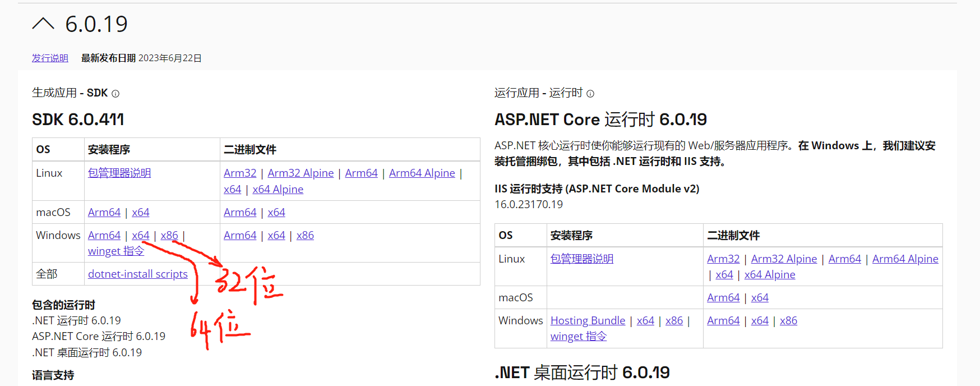Image resolution: width=980 pixels, height=386 pixels.
Task: Download SDK macOS Arm64 installer
Action: point(104,212)
